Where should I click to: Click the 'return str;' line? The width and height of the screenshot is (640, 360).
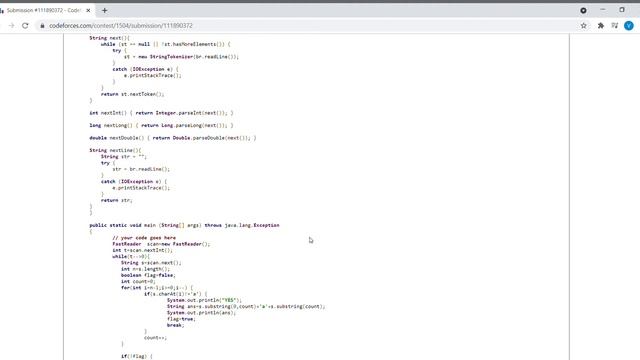pyautogui.click(x=117, y=200)
